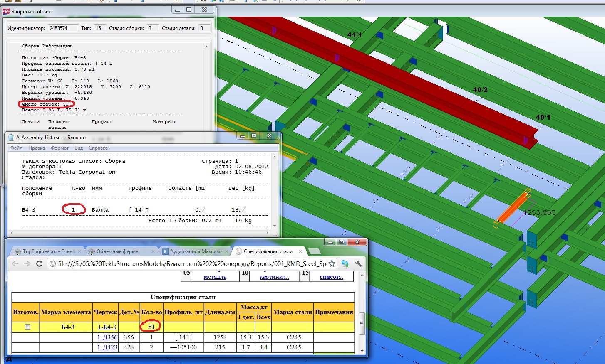605x364 pixels.
Task: Click the Skype extension icon in browser
Action: click(x=345, y=264)
